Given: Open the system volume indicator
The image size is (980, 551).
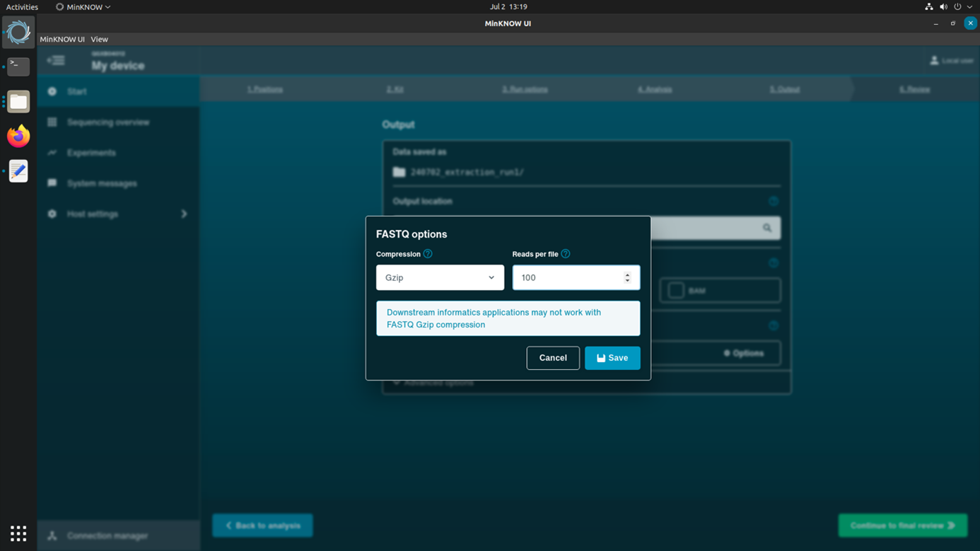Looking at the screenshot, I should [943, 7].
